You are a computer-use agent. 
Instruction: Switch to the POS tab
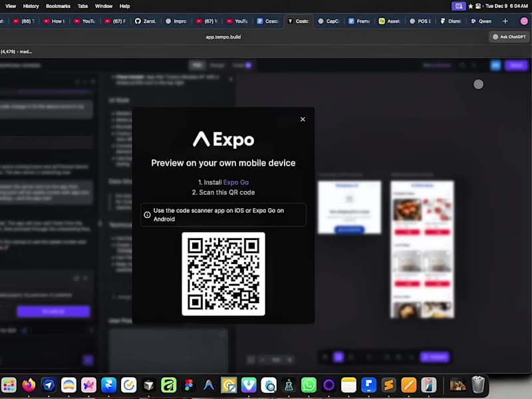pyautogui.click(x=420, y=21)
